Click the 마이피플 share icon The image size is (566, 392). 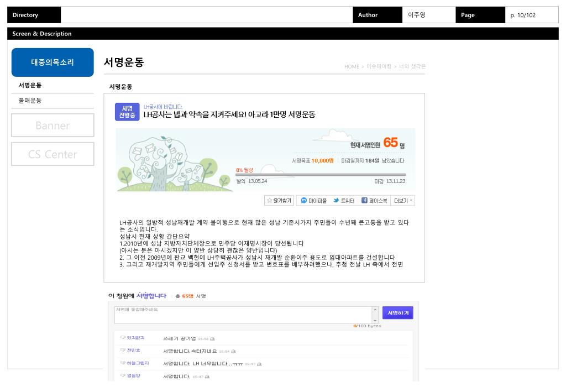pyautogui.click(x=303, y=200)
